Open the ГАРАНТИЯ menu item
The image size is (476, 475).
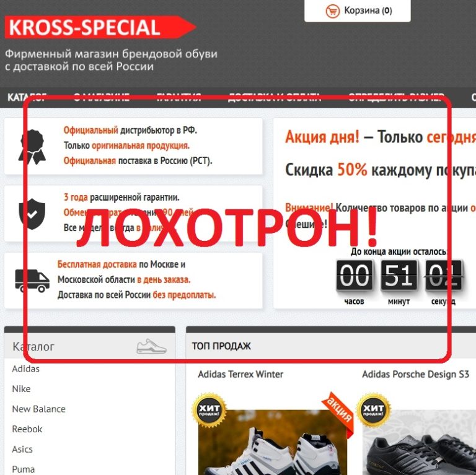(x=178, y=97)
